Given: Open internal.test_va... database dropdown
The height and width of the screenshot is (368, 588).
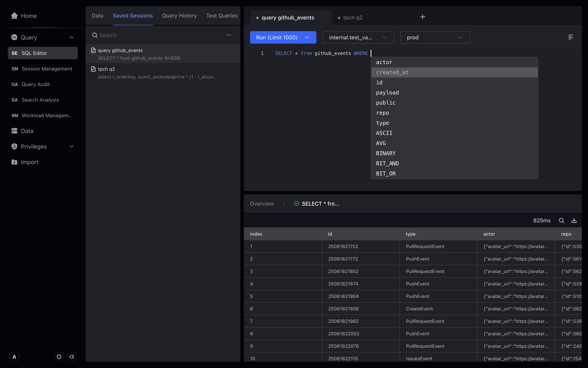Looking at the screenshot, I should point(358,37).
